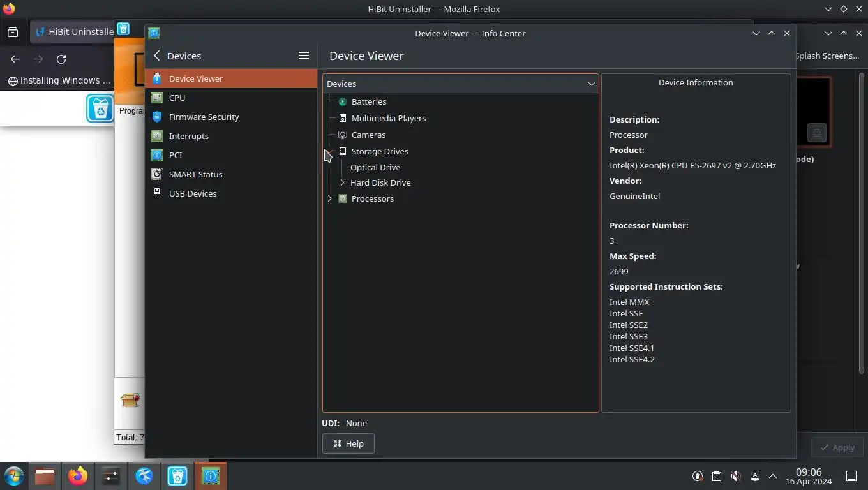Click the HiBit recycle bin logo on webpage

pyautogui.click(x=100, y=108)
